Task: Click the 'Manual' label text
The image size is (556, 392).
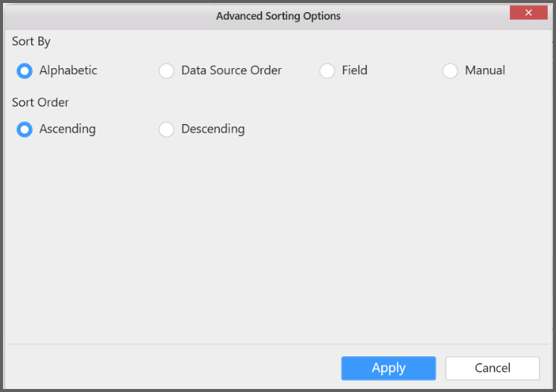Action: pos(485,70)
